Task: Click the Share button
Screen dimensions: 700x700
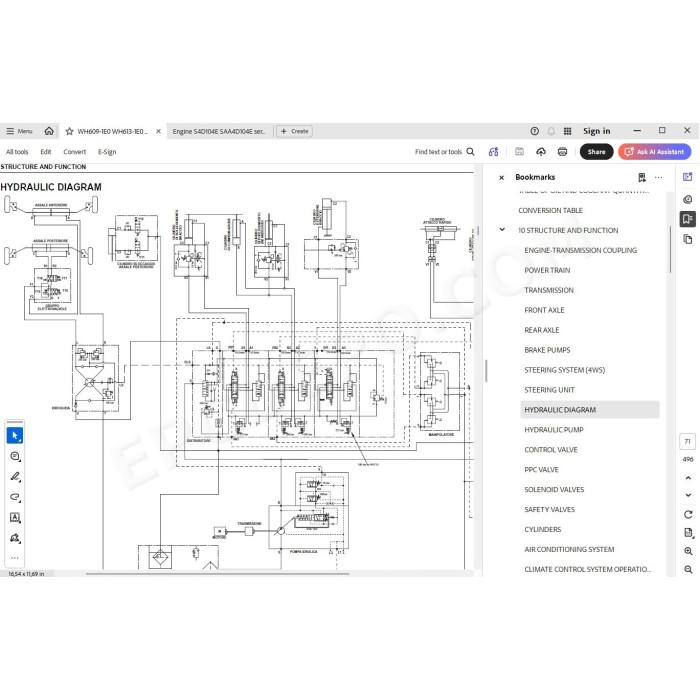Action: pyautogui.click(x=596, y=152)
